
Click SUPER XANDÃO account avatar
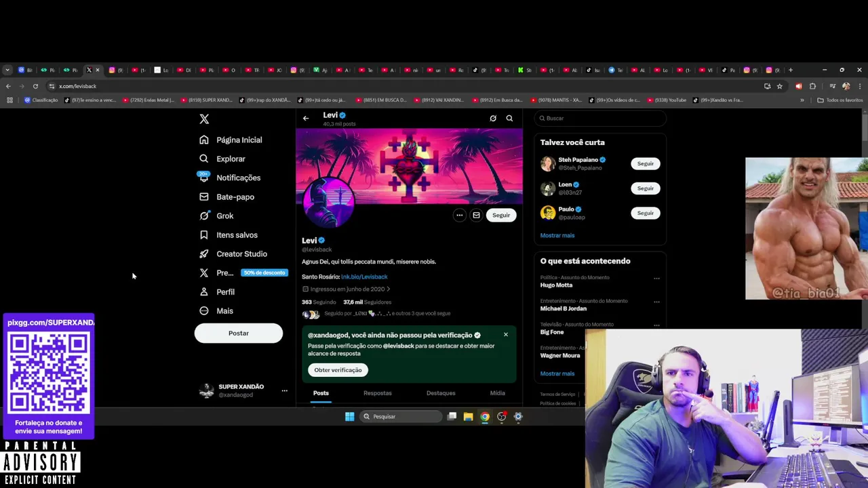(x=207, y=390)
